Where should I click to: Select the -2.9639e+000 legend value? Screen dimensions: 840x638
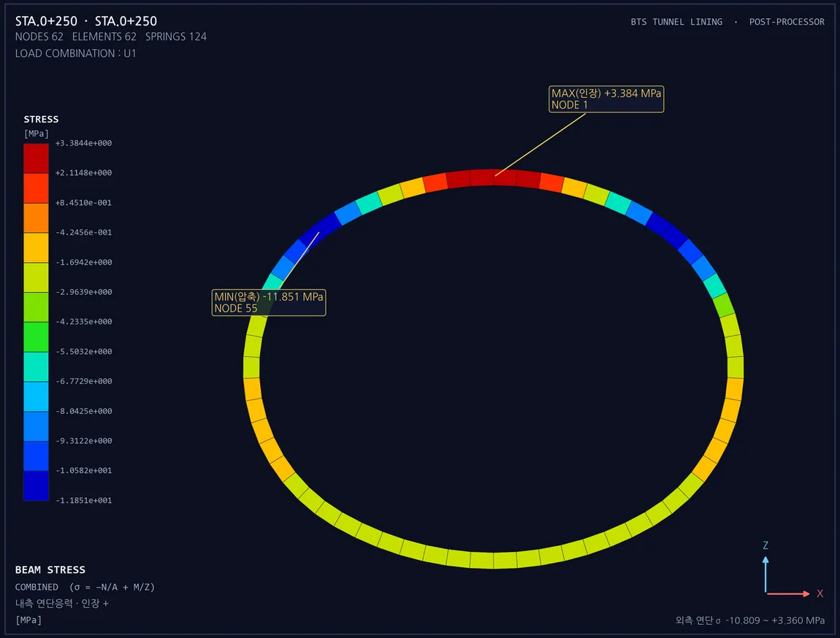pos(83,292)
